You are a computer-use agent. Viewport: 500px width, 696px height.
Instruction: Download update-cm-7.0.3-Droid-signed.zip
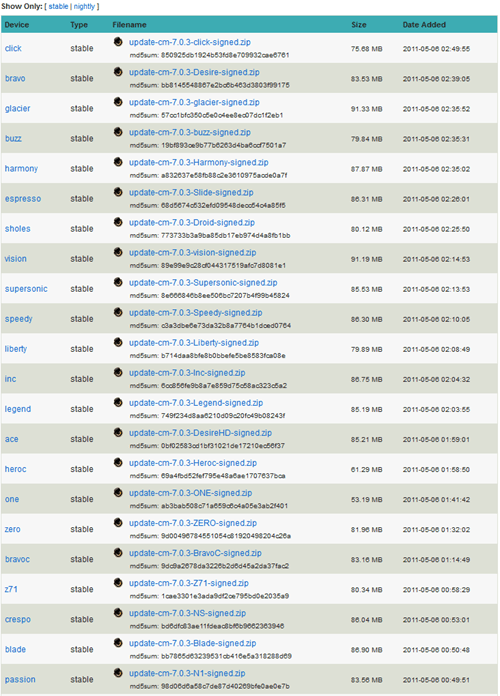pos(192,223)
